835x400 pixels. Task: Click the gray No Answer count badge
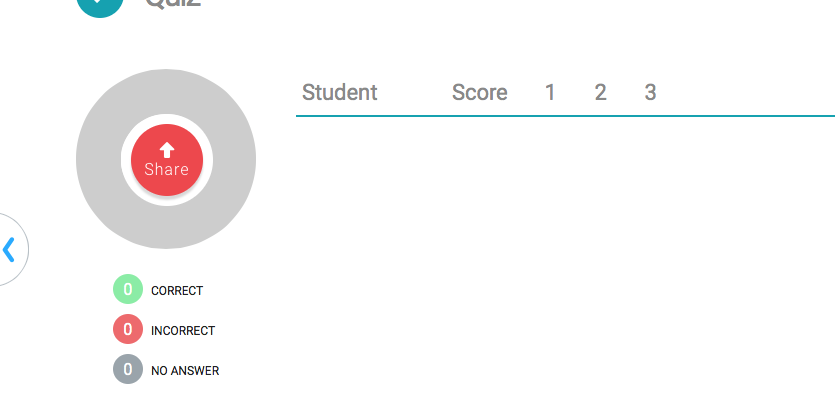(x=128, y=370)
